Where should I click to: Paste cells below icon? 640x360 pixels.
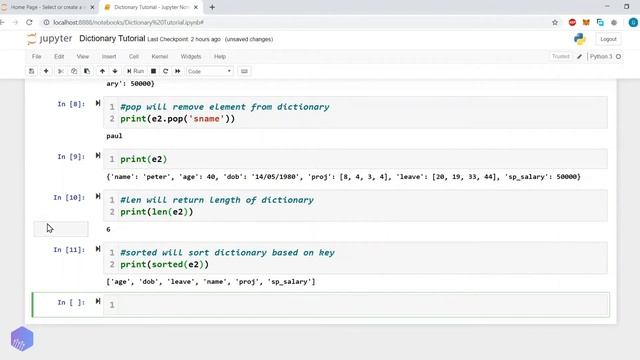[87, 71]
